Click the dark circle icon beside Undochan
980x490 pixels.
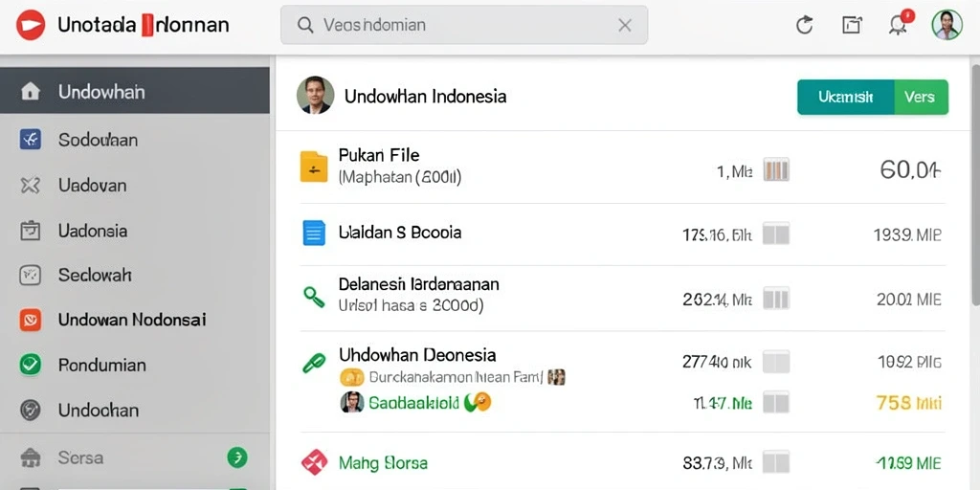[x=30, y=410]
